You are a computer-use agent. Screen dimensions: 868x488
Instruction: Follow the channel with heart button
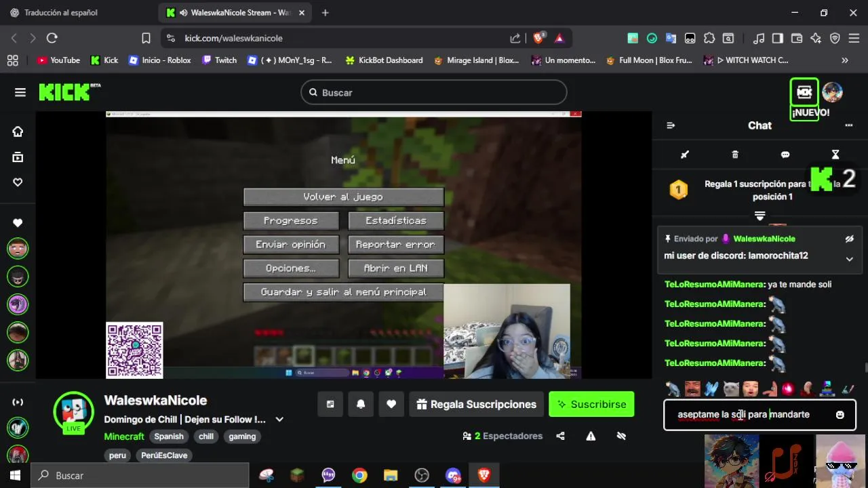(391, 405)
